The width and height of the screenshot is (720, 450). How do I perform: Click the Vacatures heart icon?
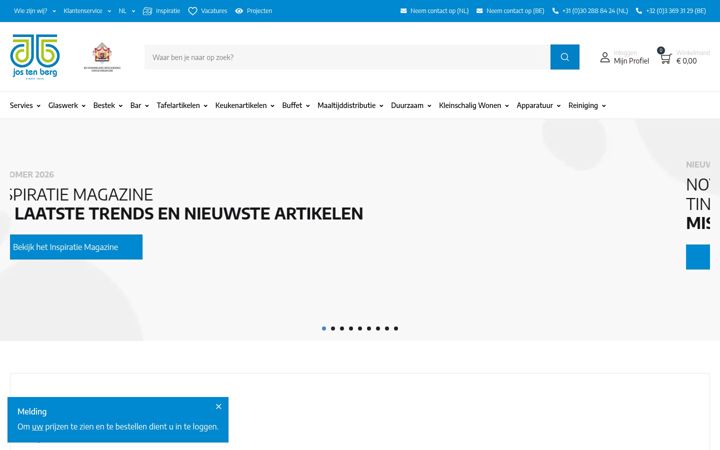193,11
